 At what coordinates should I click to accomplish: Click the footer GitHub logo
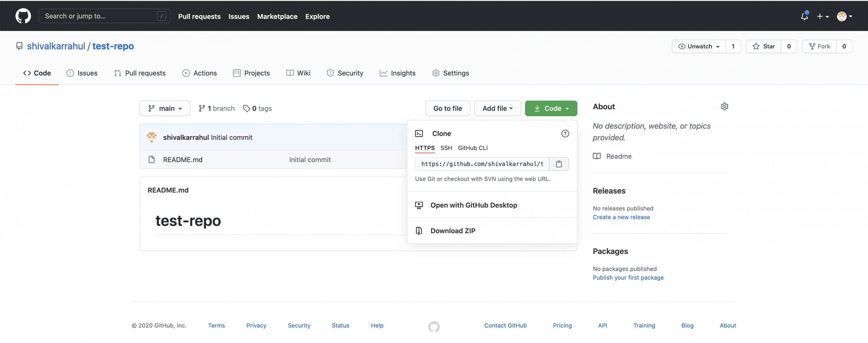434,326
